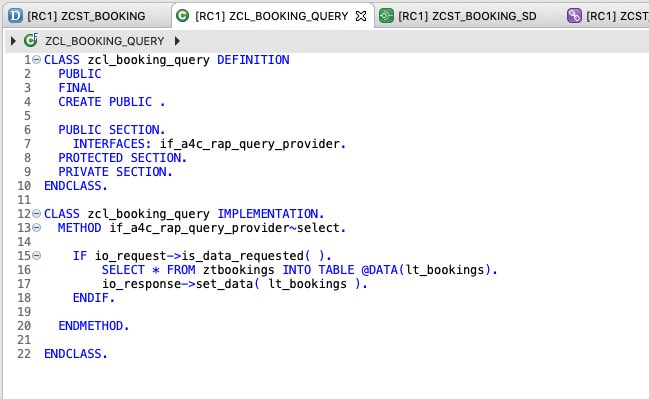This screenshot has height=399, width=649.
Task: Click @DATA(lt_bookings) on line 16
Action: [x=426, y=270]
